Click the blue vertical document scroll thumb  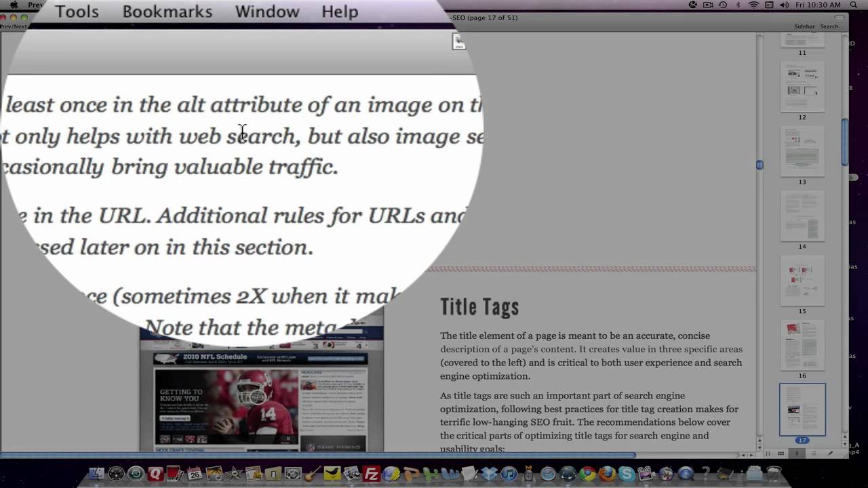click(x=759, y=165)
